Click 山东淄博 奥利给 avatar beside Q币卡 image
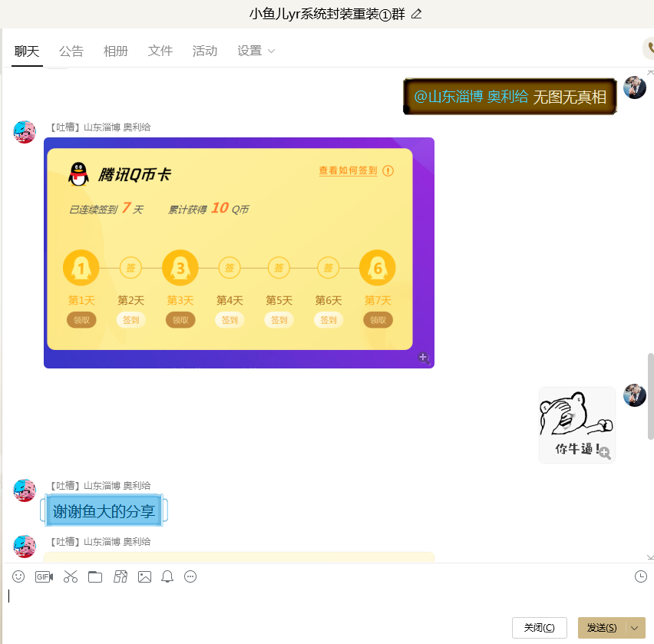The height and width of the screenshot is (644, 654). point(25,132)
